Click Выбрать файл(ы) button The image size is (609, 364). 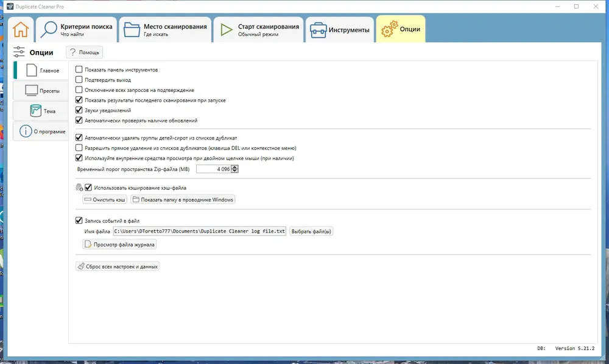pos(311,231)
